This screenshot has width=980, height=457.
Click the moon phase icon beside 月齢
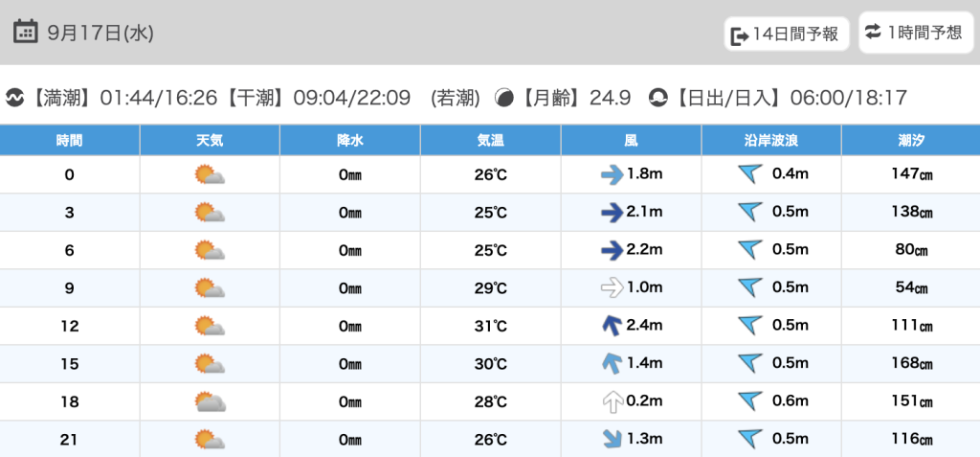point(503,98)
